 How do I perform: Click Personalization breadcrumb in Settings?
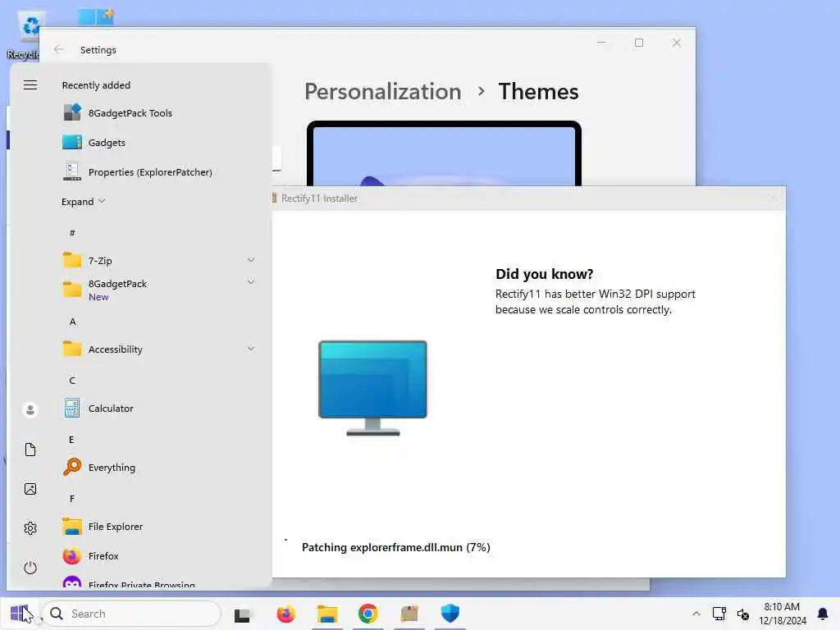tap(382, 92)
